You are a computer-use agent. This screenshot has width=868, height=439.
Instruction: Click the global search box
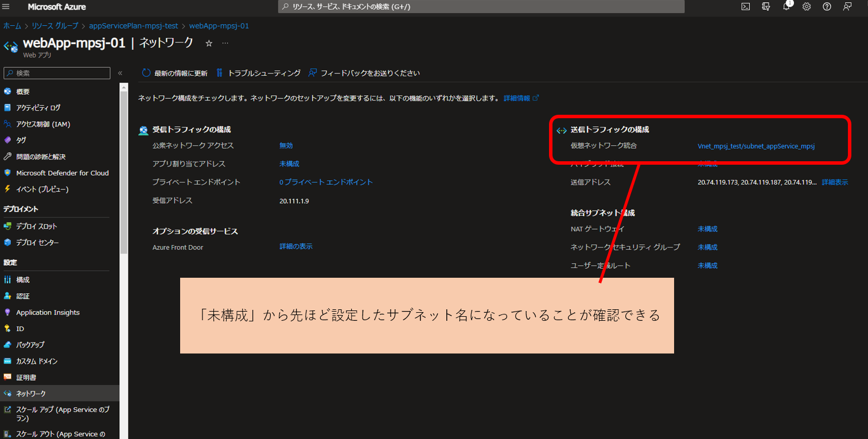(481, 7)
